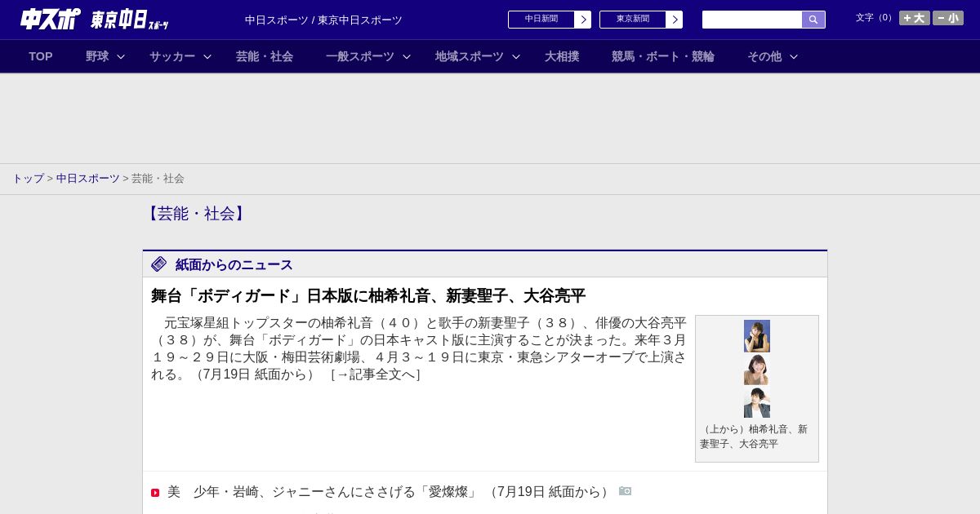Click the 中日スポーツ / 東京中日スポーツ header text
Viewport: 980px width, 514px height.
pyautogui.click(x=323, y=20)
